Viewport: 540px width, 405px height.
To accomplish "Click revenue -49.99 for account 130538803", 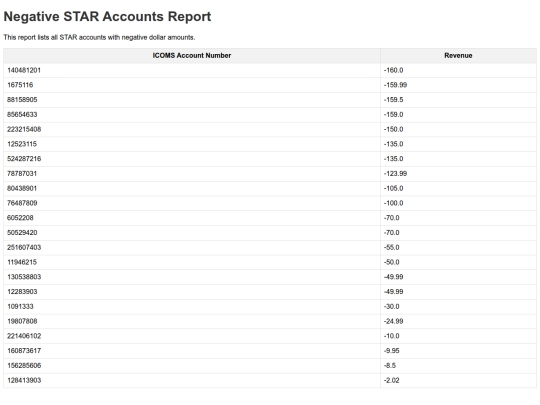I will (x=393, y=277).
